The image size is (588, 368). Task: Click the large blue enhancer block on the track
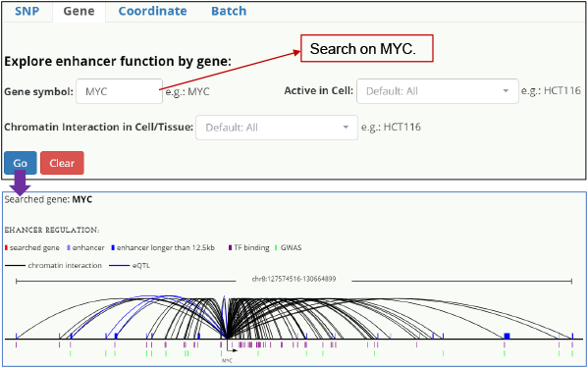507,336
